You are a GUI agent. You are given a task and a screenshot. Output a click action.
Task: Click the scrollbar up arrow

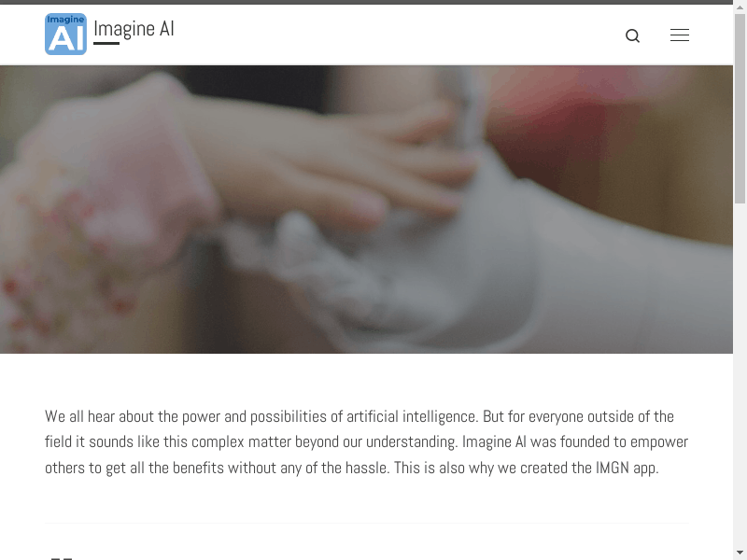pyautogui.click(x=740, y=6)
